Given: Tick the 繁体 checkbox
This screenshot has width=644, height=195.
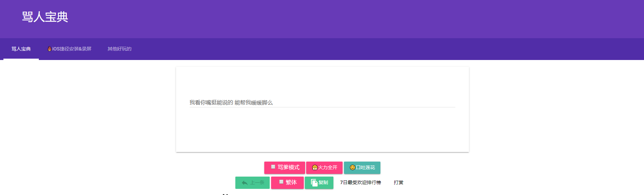Looking at the screenshot, I should (x=281, y=182).
